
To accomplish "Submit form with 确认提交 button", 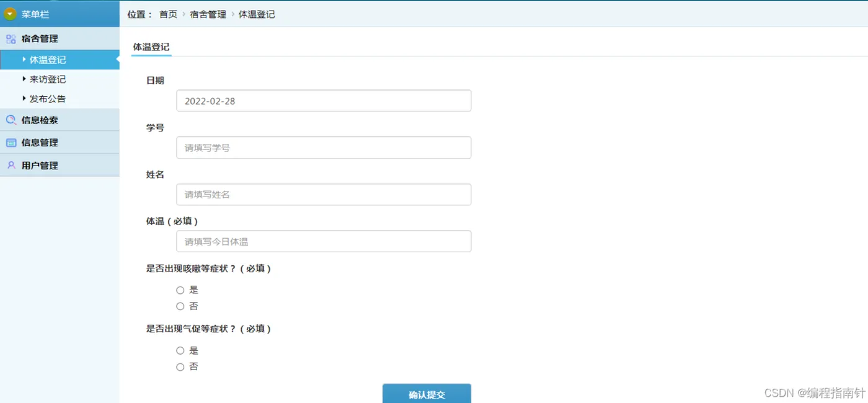I will [x=427, y=394].
